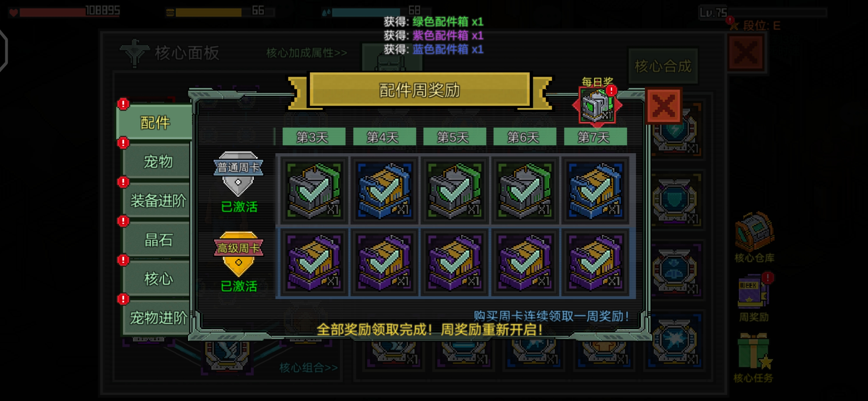Screen dimensions: 868x401
Task: Click day 4 checked blue box reward
Action: [384, 190]
